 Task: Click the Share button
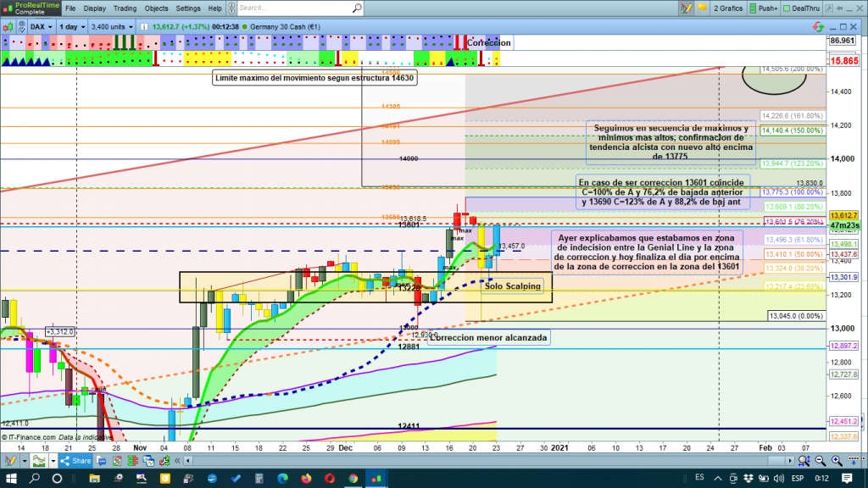coord(75,461)
